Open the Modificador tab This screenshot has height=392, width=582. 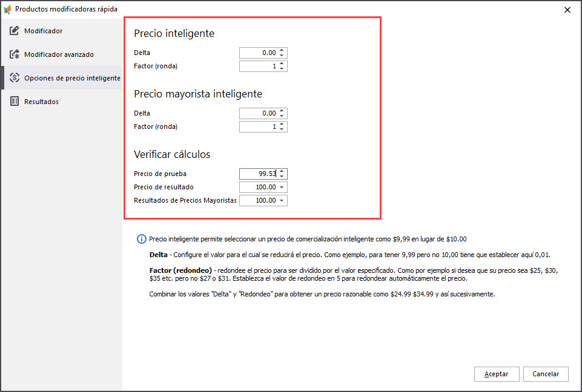[62, 31]
